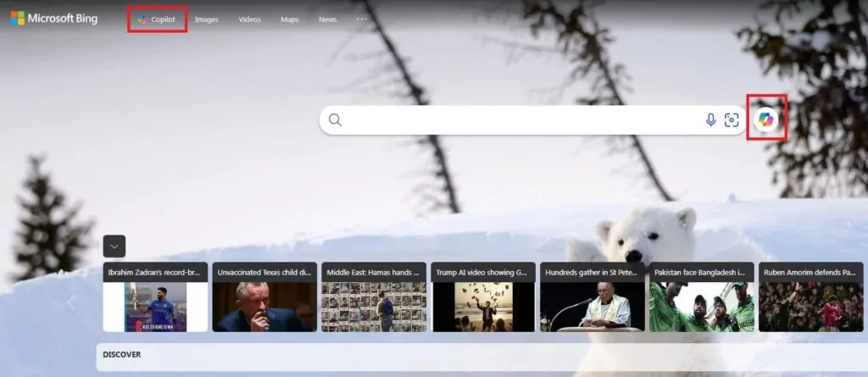Start voice search with the microphone icon
Screen dimensions: 868x377
tap(711, 120)
